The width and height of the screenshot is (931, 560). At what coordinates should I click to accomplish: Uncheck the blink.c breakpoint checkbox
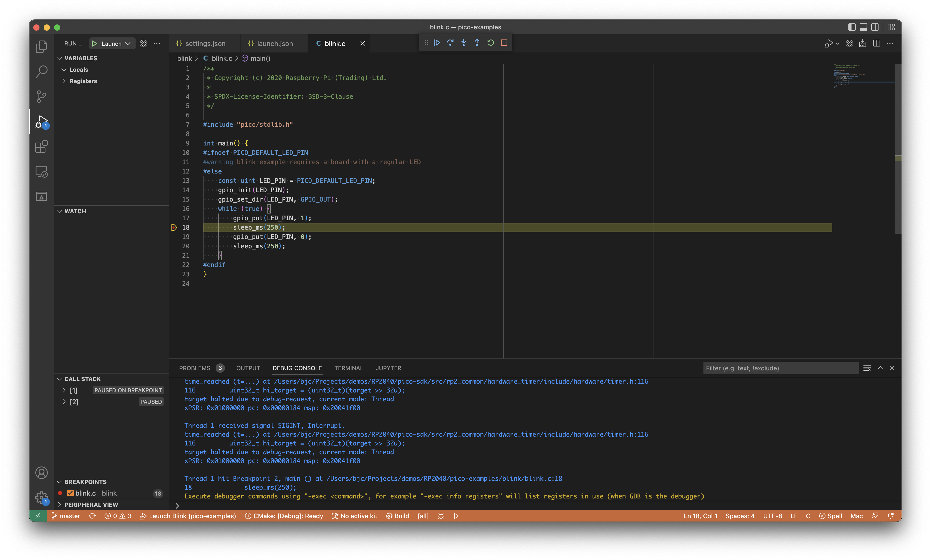(x=70, y=493)
